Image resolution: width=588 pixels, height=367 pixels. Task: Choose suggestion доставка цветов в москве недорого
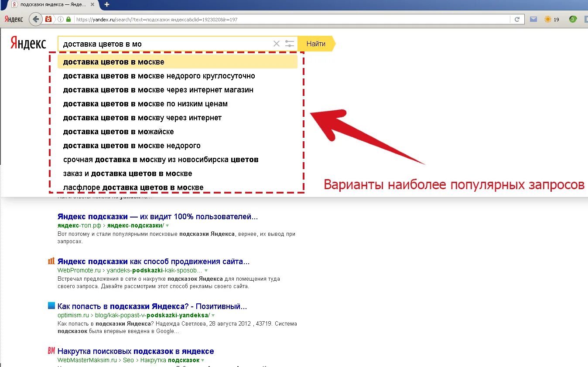click(178, 146)
